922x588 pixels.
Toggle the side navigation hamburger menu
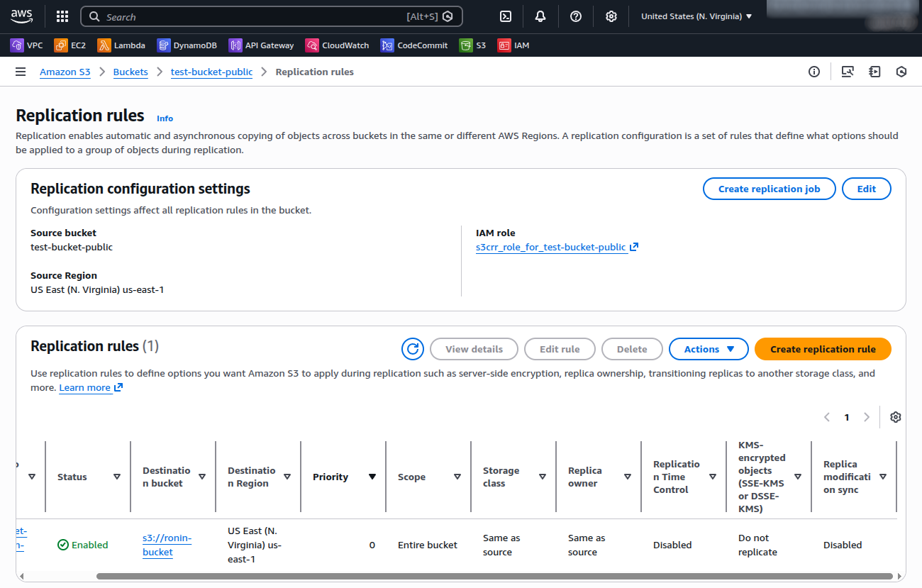tap(21, 72)
